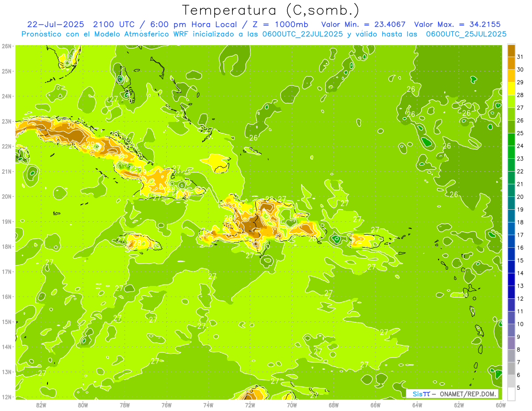
Task: Click the '82W' longitude axis label
Action: click(x=41, y=405)
